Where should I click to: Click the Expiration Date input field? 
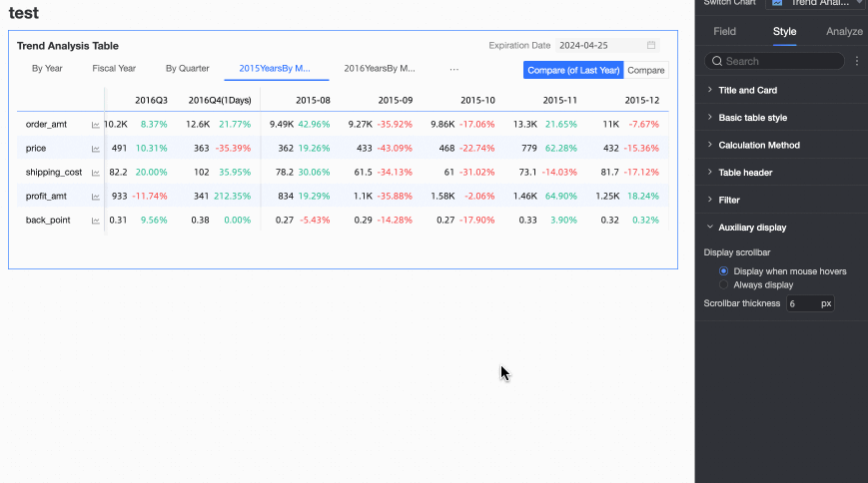607,45
